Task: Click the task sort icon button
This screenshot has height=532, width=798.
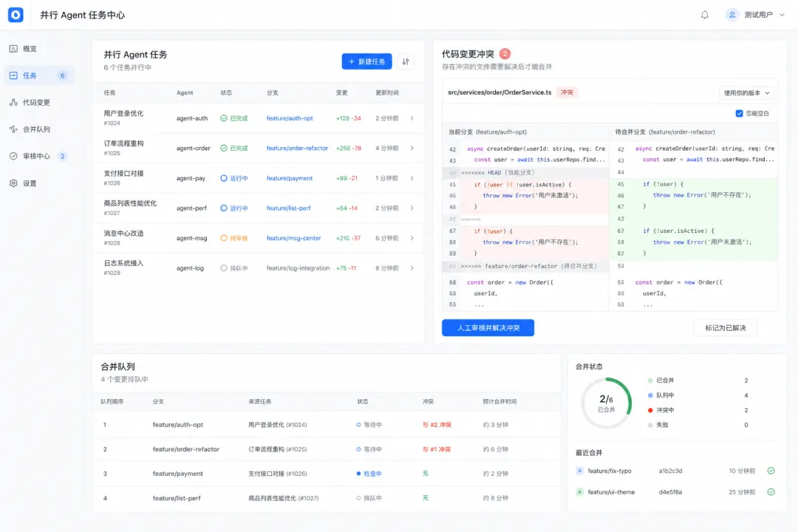Action: click(x=406, y=61)
